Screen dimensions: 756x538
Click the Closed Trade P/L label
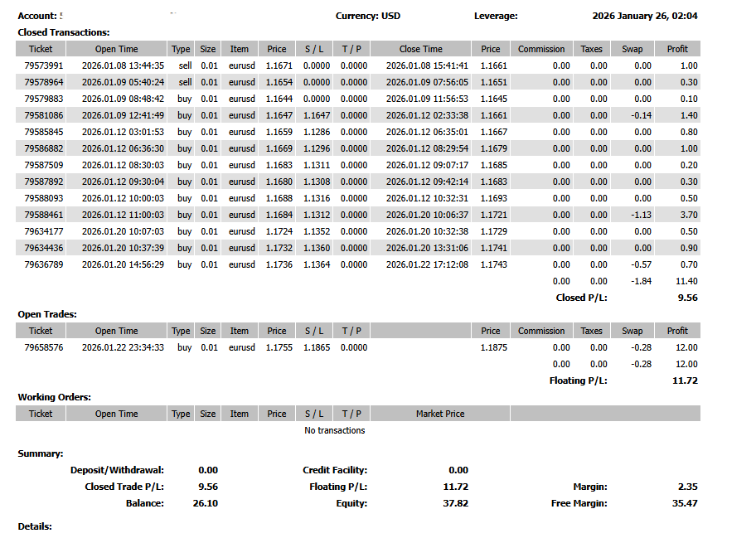pyautogui.click(x=124, y=487)
